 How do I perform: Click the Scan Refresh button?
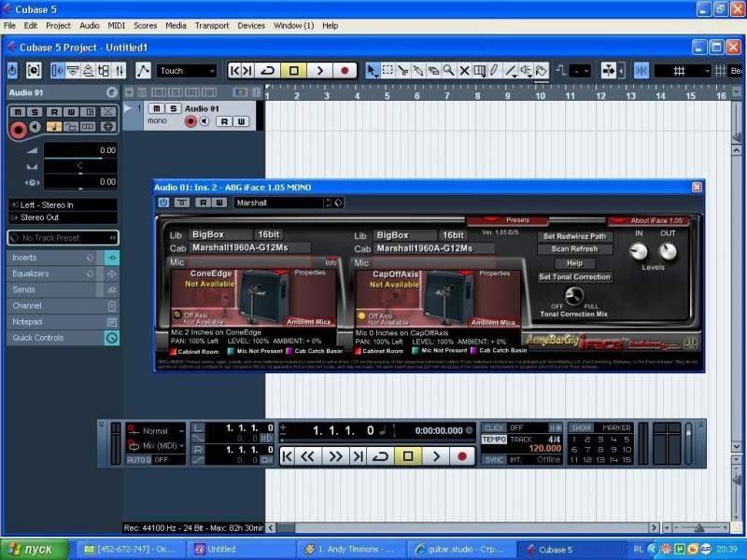(574, 249)
